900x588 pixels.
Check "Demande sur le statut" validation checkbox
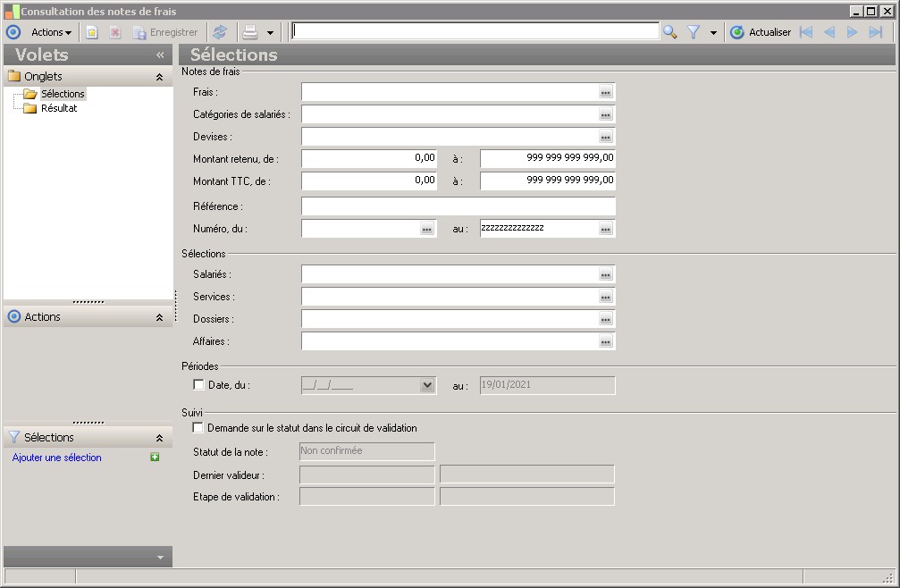[x=198, y=428]
